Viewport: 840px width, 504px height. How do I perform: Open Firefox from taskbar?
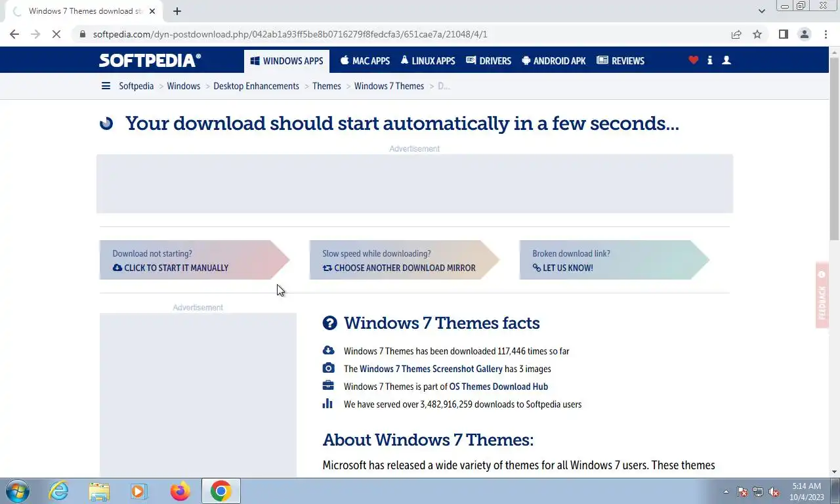point(180,491)
